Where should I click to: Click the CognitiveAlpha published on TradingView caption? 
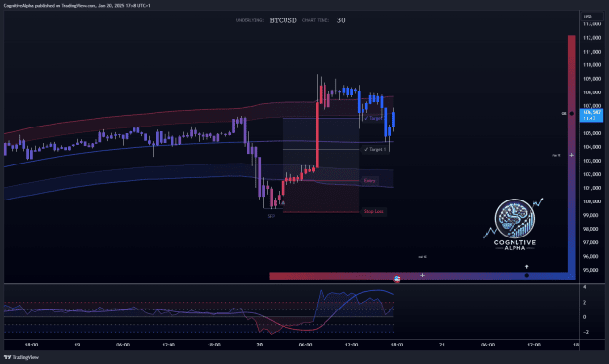[77, 6]
